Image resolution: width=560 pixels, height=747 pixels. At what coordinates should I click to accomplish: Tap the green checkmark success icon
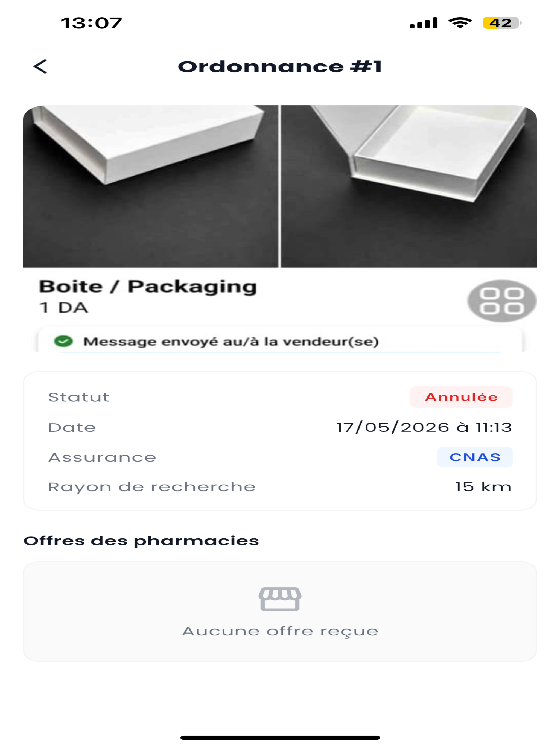63,341
